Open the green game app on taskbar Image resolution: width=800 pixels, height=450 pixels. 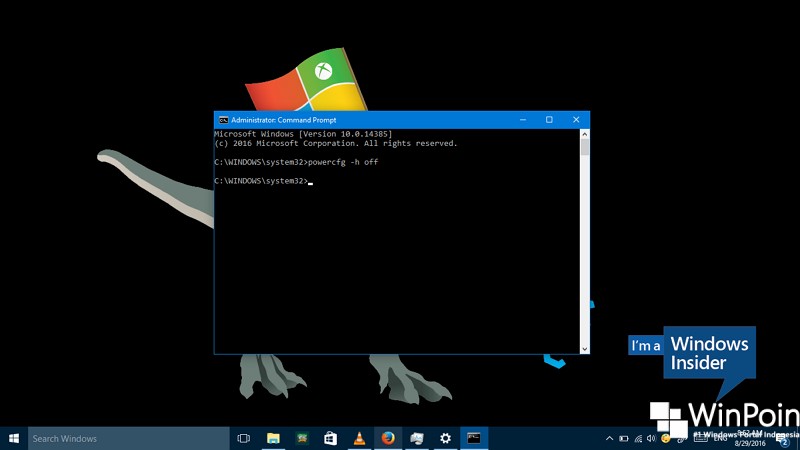tap(302, 438)
